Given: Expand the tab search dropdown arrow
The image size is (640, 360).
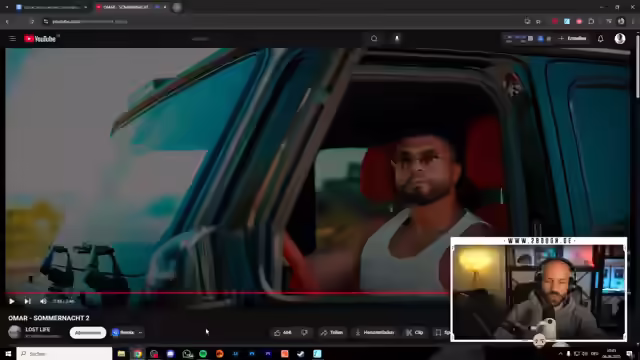Looking at the screenshot, I should tap(7, 7).
